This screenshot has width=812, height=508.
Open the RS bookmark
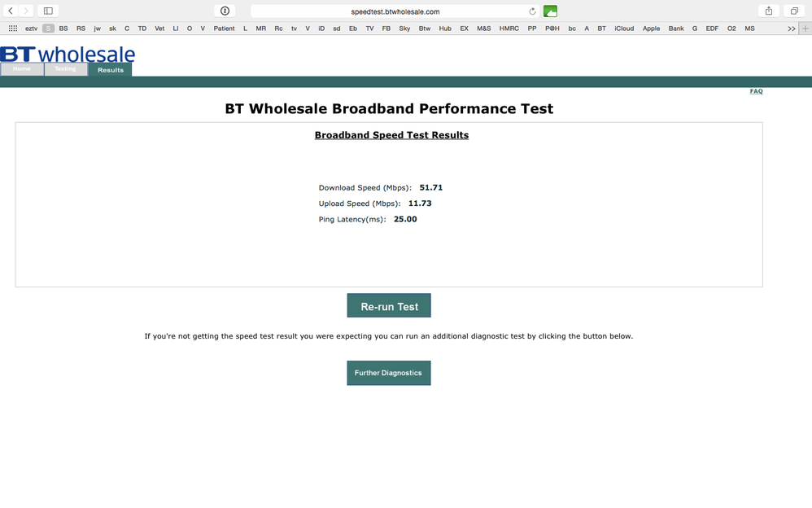(81, 28)
